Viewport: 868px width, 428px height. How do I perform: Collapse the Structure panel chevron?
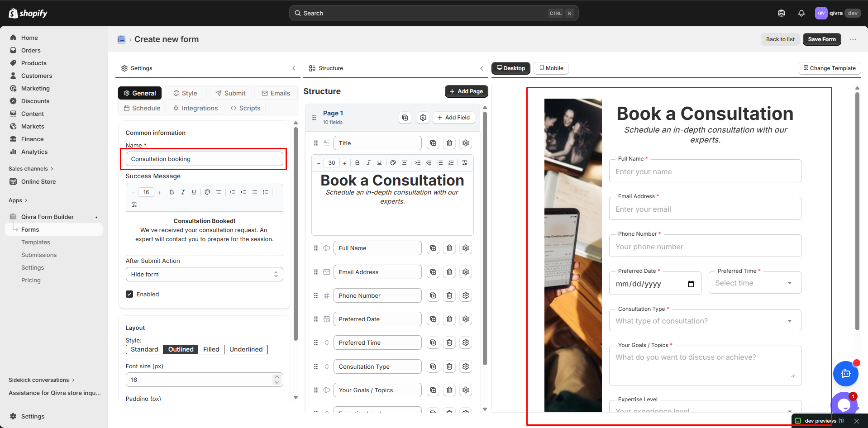click(482, 68)
